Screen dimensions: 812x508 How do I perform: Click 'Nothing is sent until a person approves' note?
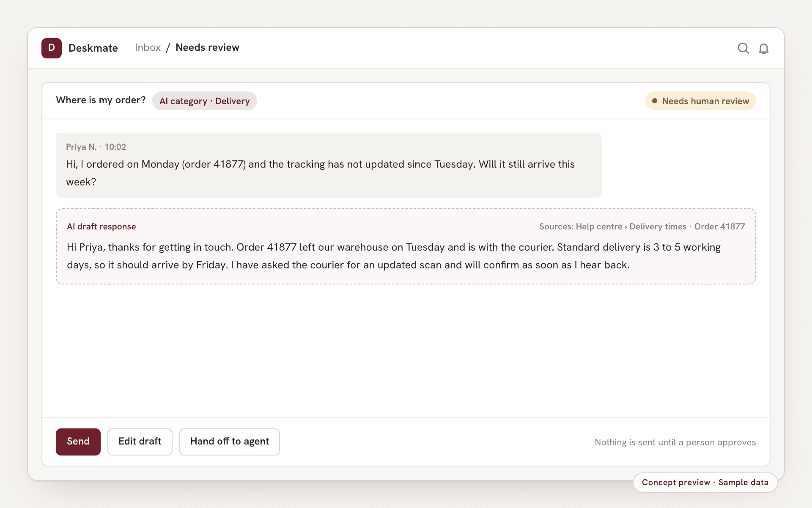click(x=675, y=442)
